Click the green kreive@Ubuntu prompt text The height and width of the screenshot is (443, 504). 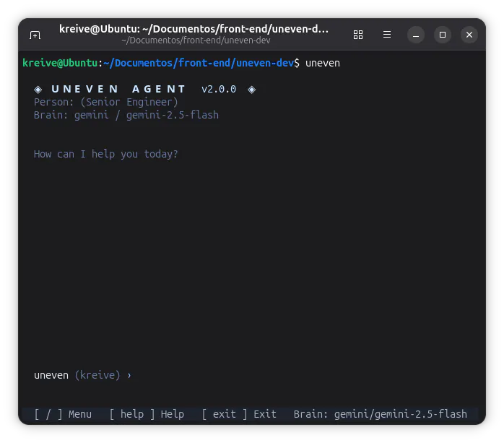tap(60, 63)
